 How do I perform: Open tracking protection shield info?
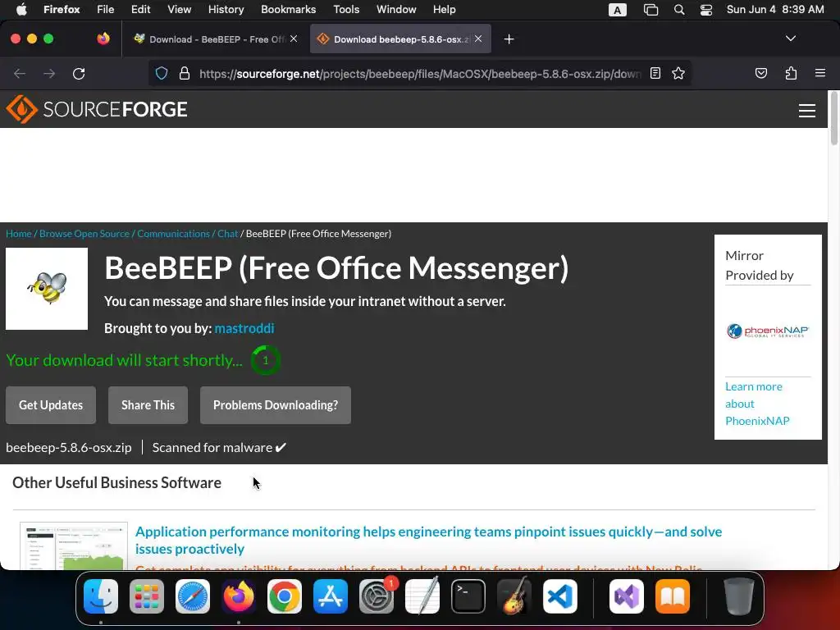click(x=162, y=73)
